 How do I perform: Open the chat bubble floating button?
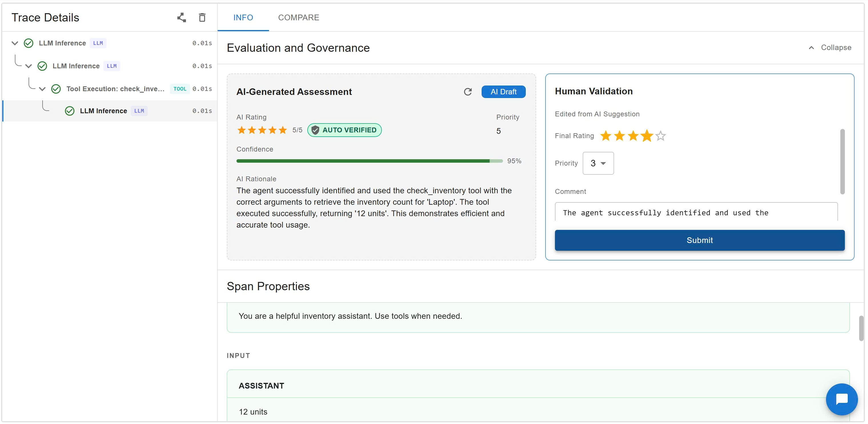[841, 399]
